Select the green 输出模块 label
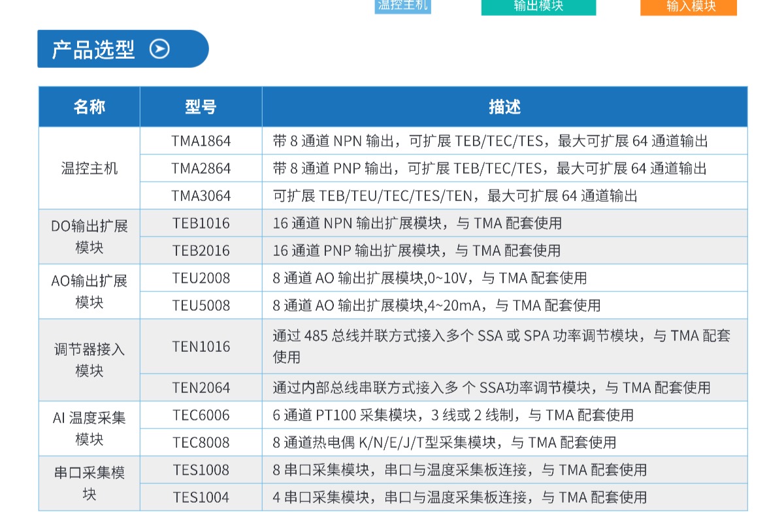The image size is (784, 532). (538, 7)
